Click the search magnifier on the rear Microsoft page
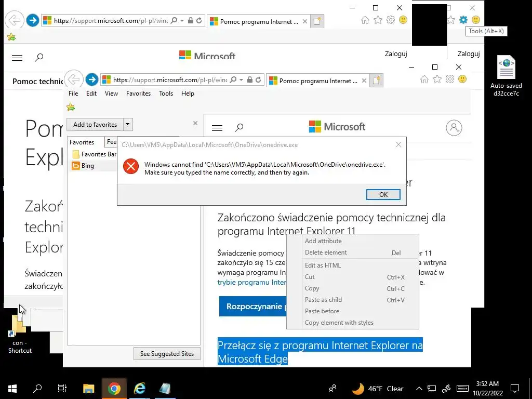The height and width of the screenshot is (399, 532). (x=39, y=57)
